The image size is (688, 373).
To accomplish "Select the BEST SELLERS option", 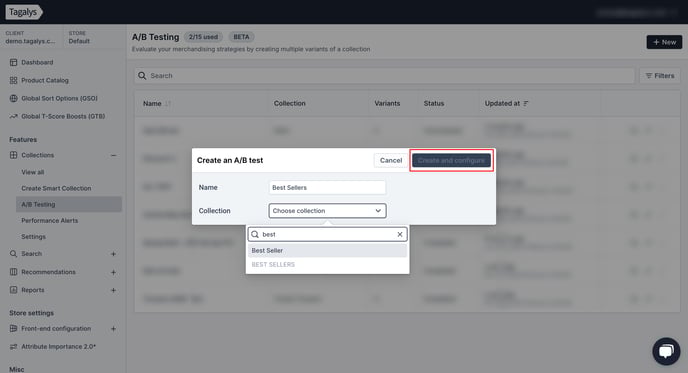I will [x=327, y=265].
